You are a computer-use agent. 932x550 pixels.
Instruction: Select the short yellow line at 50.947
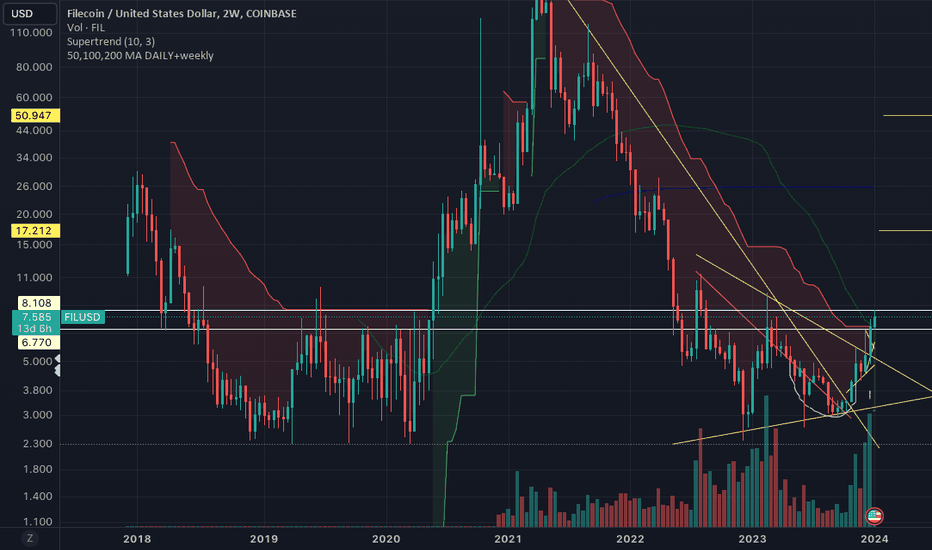click(x=908, y=115)
